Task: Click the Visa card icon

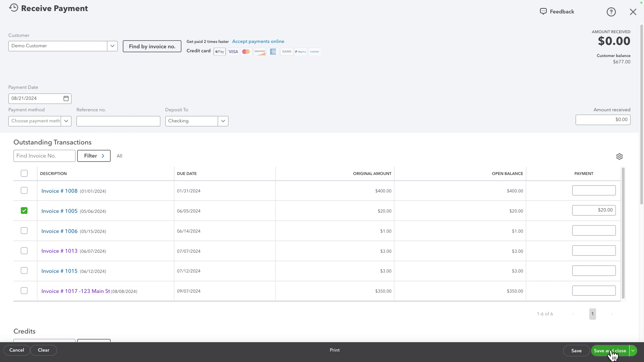Action: 233,52
